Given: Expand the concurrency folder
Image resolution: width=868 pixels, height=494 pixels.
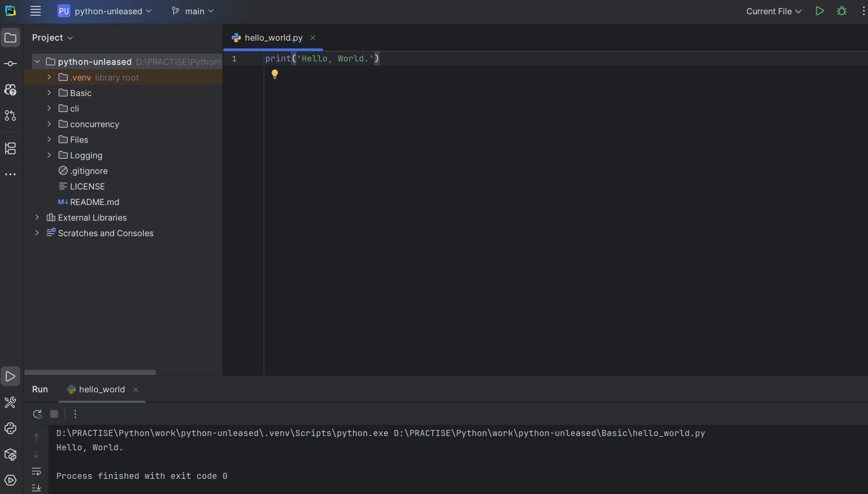Looking at the screenshot, I should click(48, 124).
